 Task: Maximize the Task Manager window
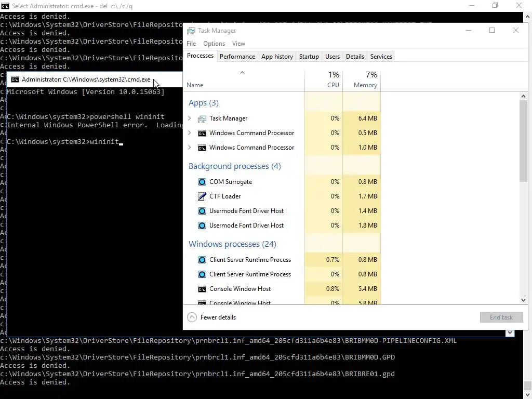point(492,31)
